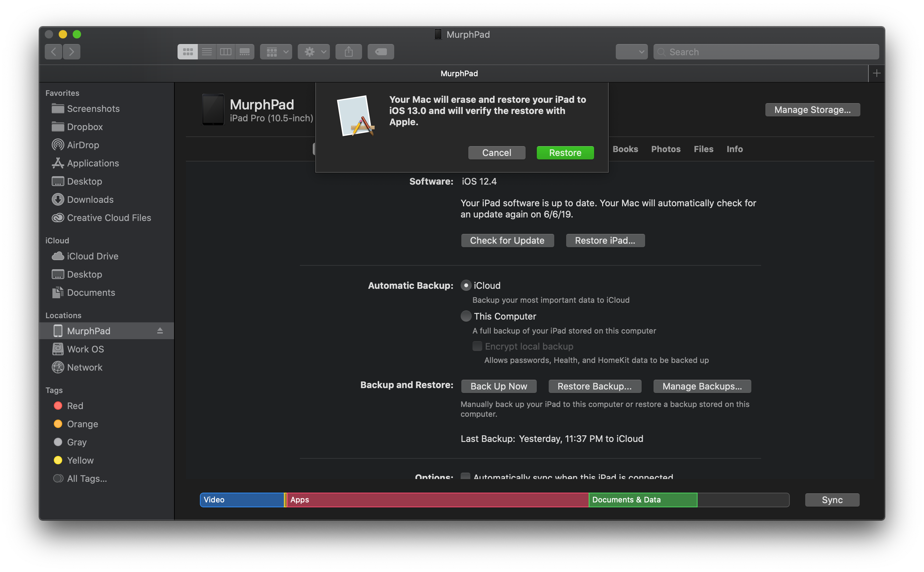Viewport: 924px width, 572px height.
Task: Click the iPad device thumbnail
Action: coord(213,109)
